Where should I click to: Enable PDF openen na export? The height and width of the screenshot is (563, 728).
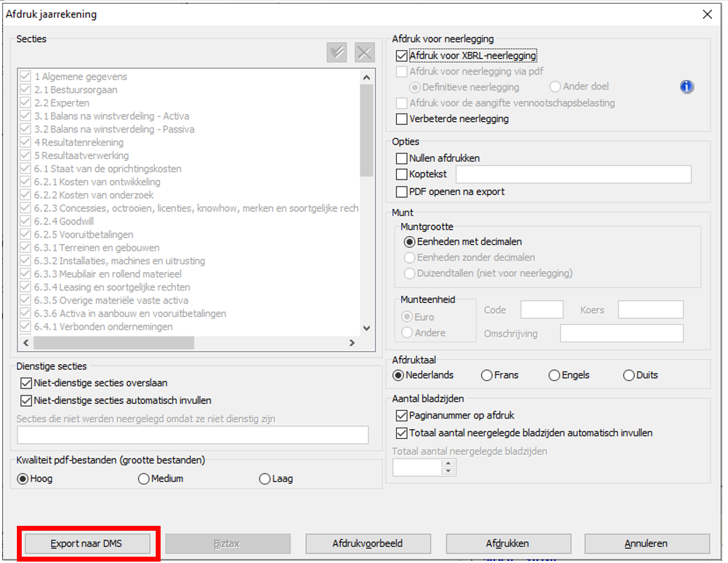402,191
